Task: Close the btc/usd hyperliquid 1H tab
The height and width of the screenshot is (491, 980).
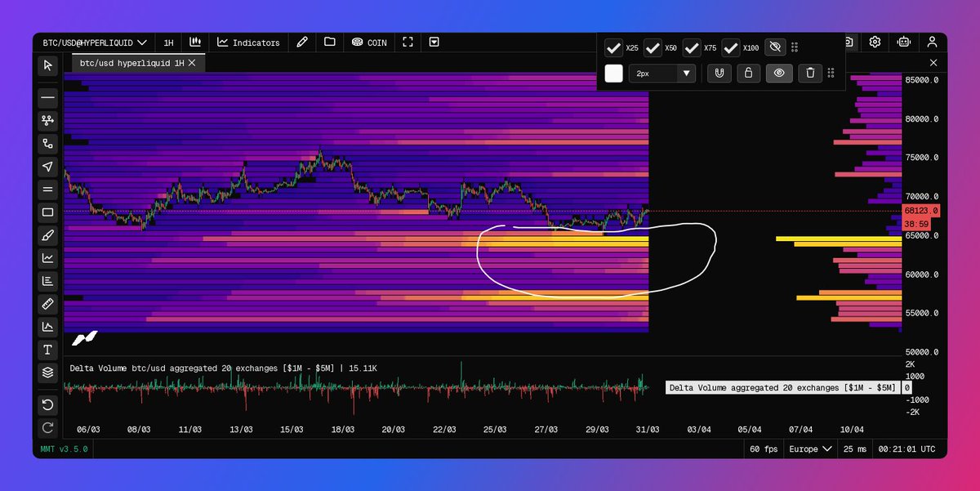Action: [x=193, y=63]
